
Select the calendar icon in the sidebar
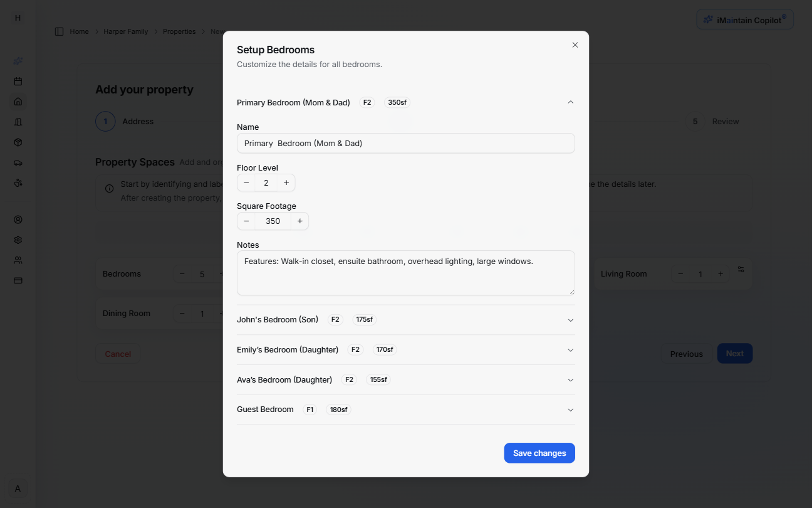click(x=18, y=81)
